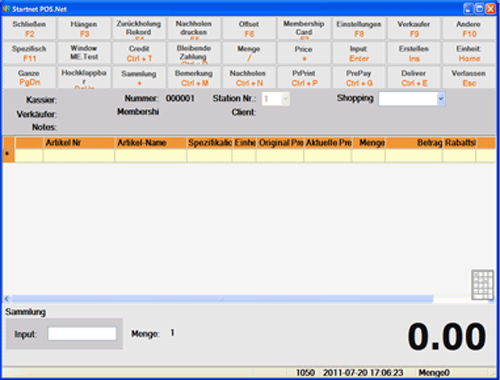Click the Nachholen Ctrl+N button
500x380 pixels.
pos(249,78)
